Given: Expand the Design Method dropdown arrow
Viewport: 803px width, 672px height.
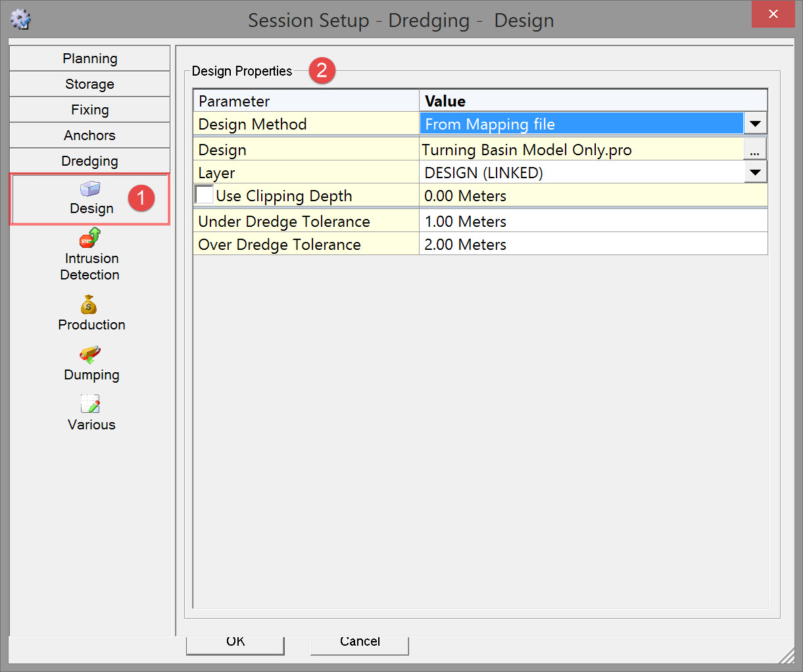Looking at the screenshot, I should (x=755, y=124).
